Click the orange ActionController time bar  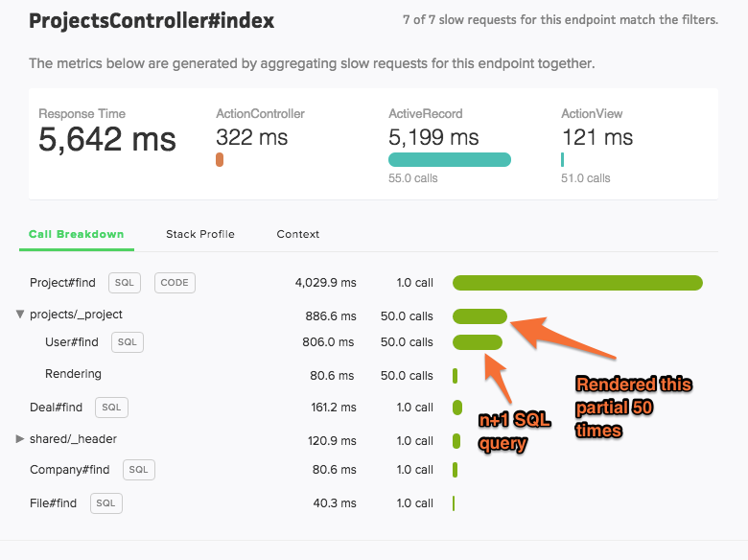coord(220,159)
